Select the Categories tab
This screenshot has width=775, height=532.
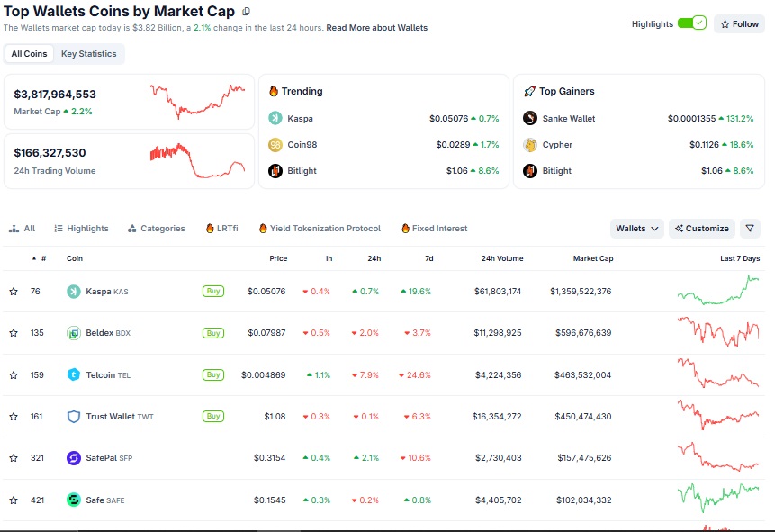pyautogui.click(x=157, y=229)
